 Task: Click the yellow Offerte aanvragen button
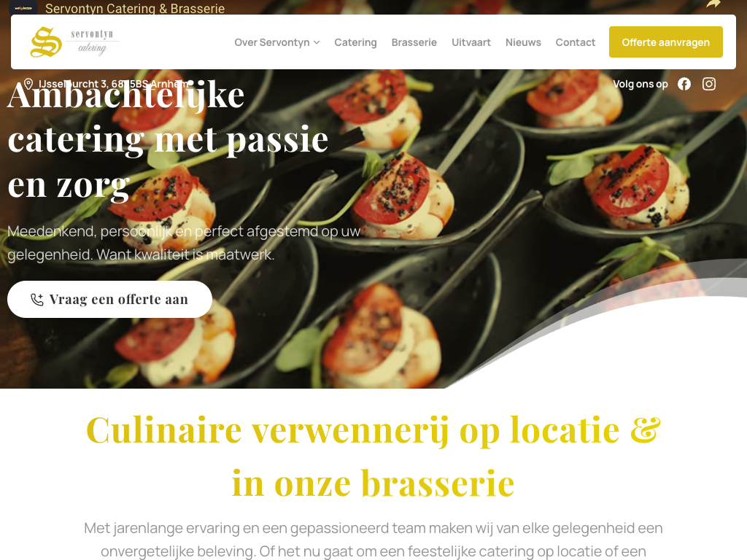[x=665, y=42]
